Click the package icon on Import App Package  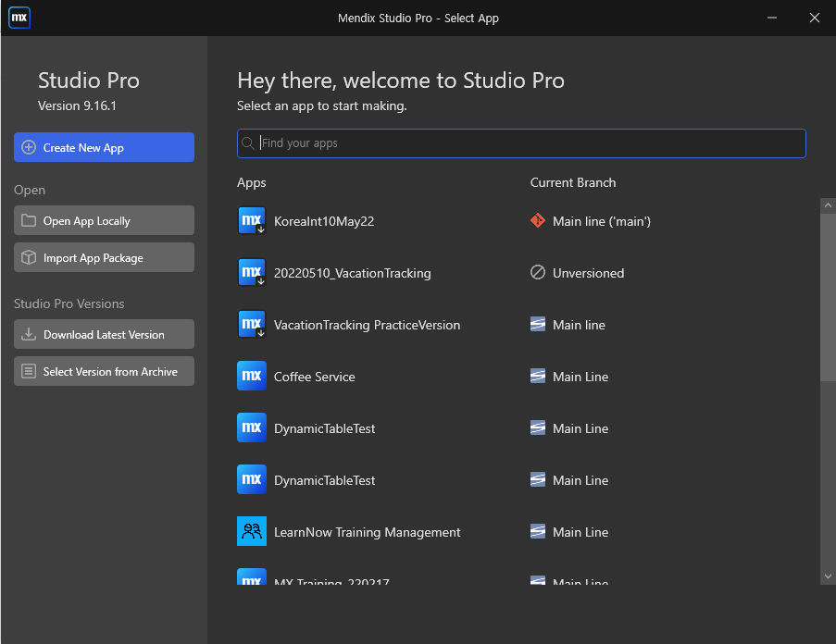click(29, 257)
